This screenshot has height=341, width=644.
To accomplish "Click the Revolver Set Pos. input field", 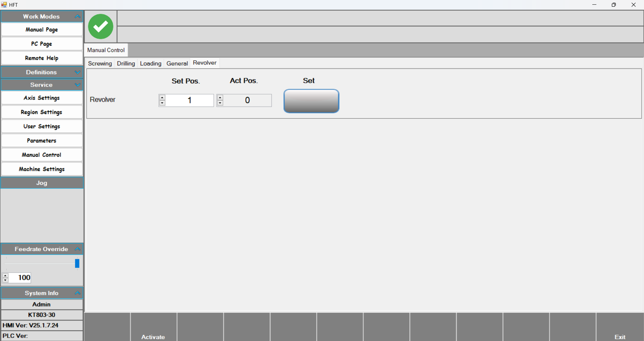I will (x=190, y=100).
